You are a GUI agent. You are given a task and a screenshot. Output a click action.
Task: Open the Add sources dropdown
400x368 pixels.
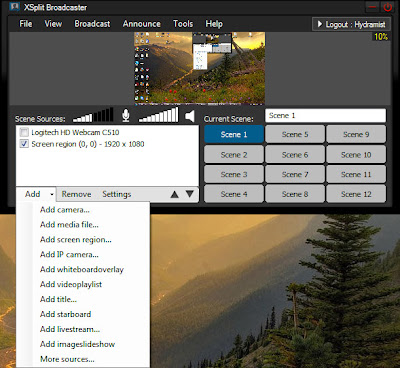click(36, 194)
